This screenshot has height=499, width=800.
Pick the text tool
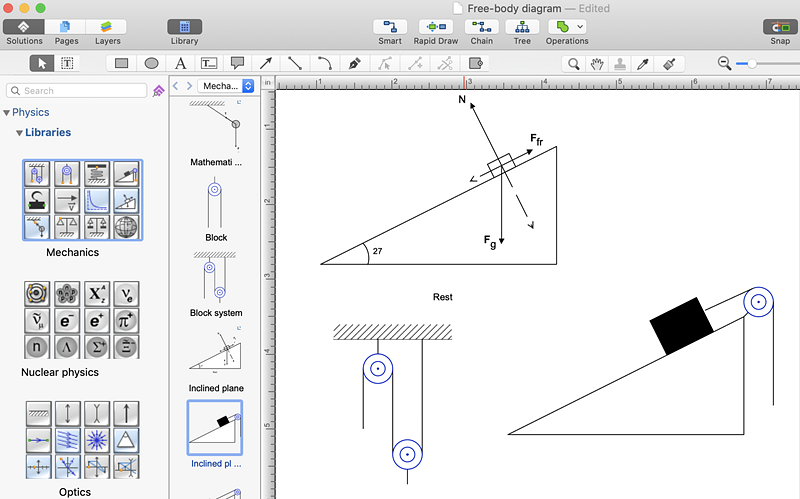click(180, 63)
